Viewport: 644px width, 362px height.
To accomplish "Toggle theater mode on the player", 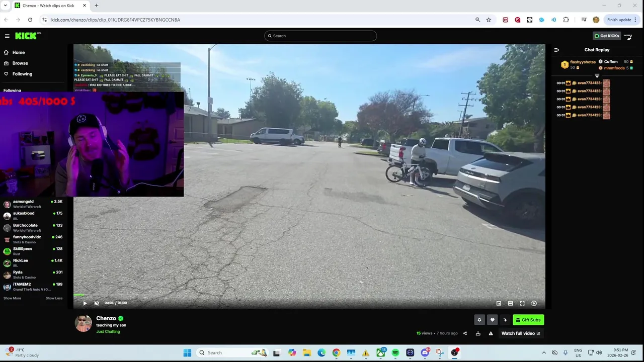I will pos(510,303).
